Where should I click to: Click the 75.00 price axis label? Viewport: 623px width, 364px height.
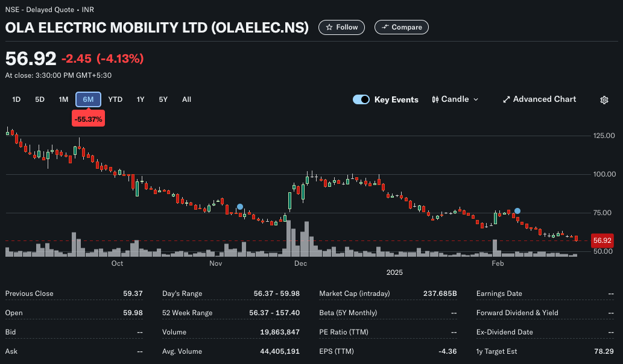pos(602,213)
